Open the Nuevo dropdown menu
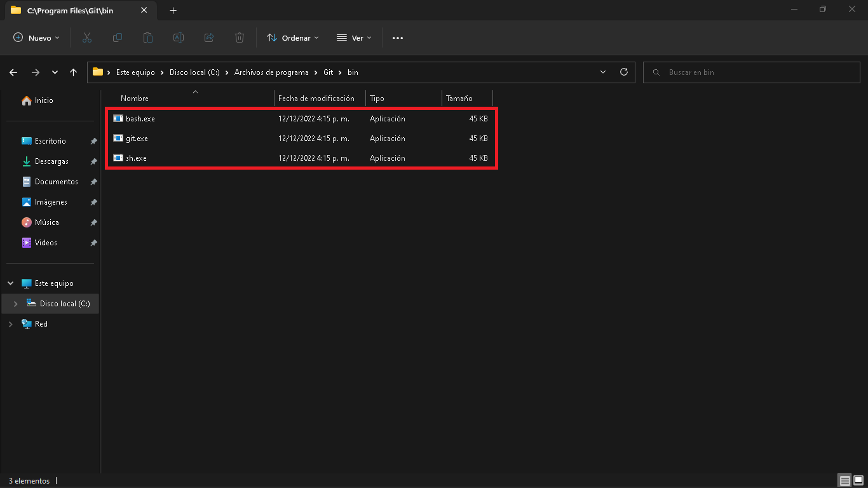The width and height of the screenshot is (868, 488). click(x=36, y=38)
